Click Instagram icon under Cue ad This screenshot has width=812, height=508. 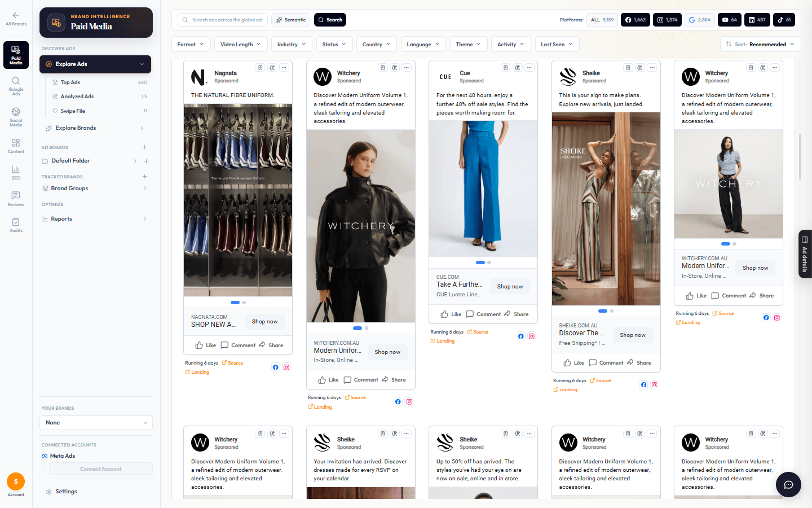coord(532,336)
